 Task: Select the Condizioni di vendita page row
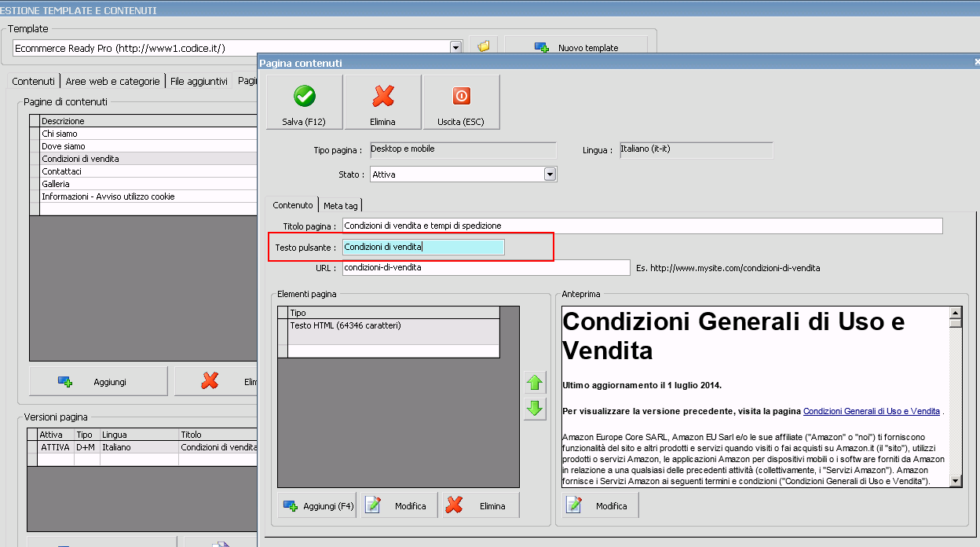click(x=148, y=159)
